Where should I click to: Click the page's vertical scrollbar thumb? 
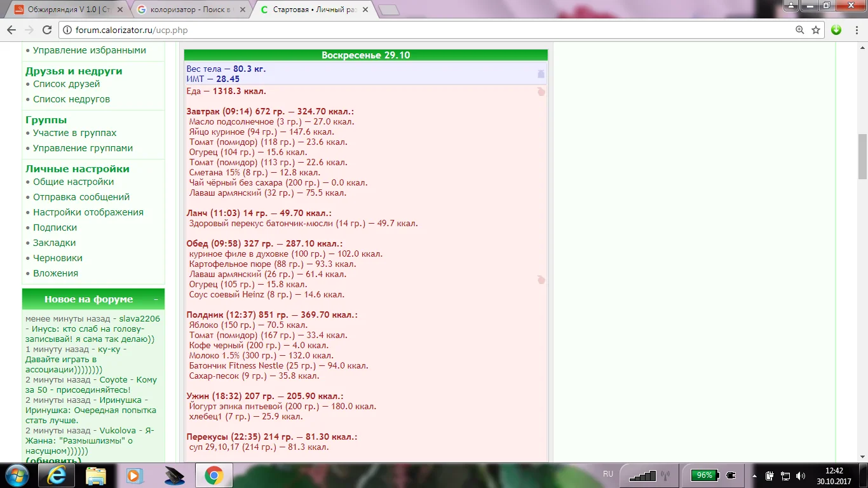[x=862, y=156]
